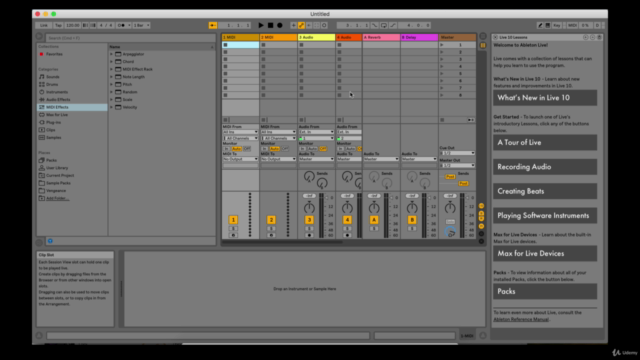Open track 3 Audio To Master dropdown
This screenshot has height=360, width=640.
316,159
